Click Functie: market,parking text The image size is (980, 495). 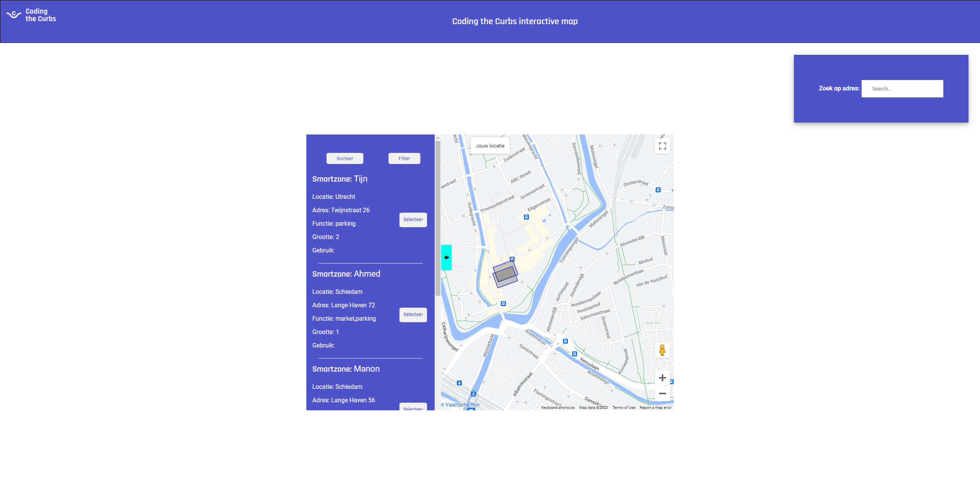coord(344,319)
